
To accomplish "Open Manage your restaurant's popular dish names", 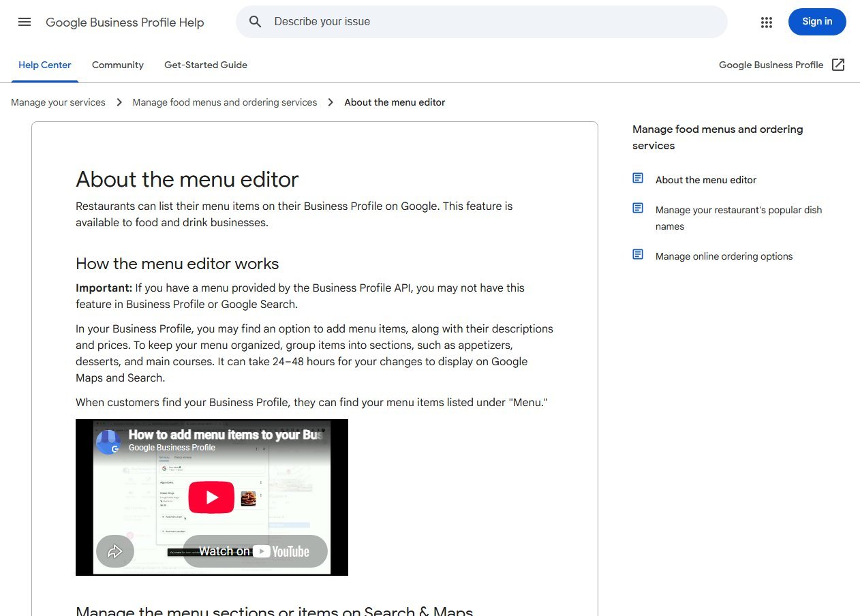I will [739, 218].
